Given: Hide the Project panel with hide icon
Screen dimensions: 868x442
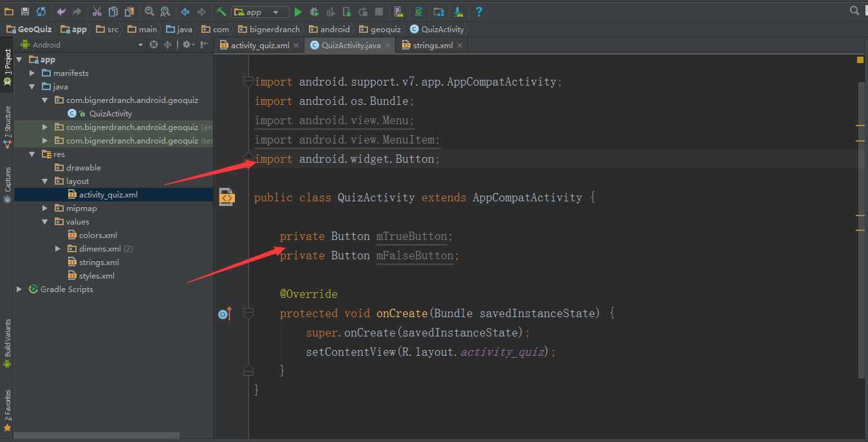Looking at the screenshot, I should (205, 44).
